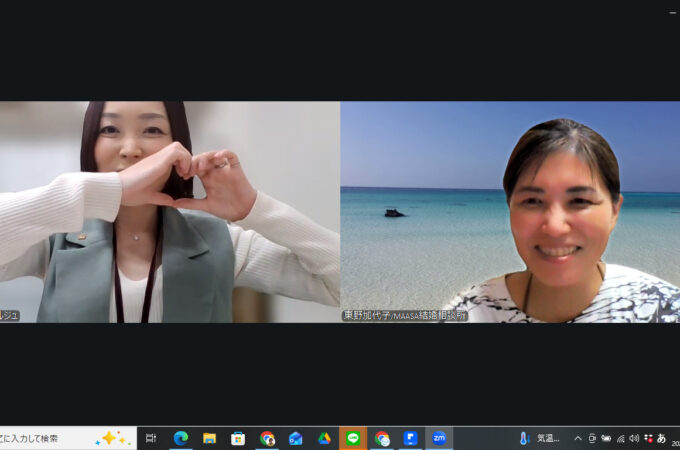The image size is (680, 450).
Task: Expand the hidden system tray icons chevron
Action: pyautogui.click(x=577, y=438)
